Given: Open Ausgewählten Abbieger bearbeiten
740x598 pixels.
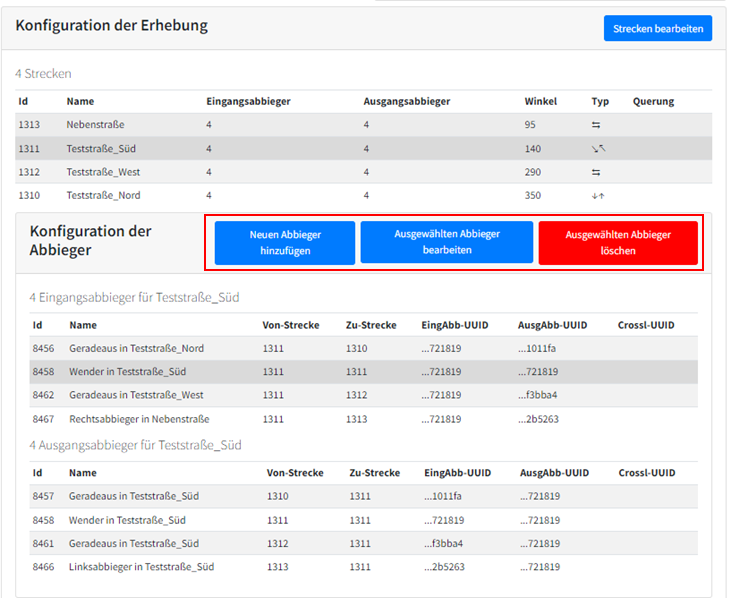Looking at the screenshot, I should coord(446,242).
